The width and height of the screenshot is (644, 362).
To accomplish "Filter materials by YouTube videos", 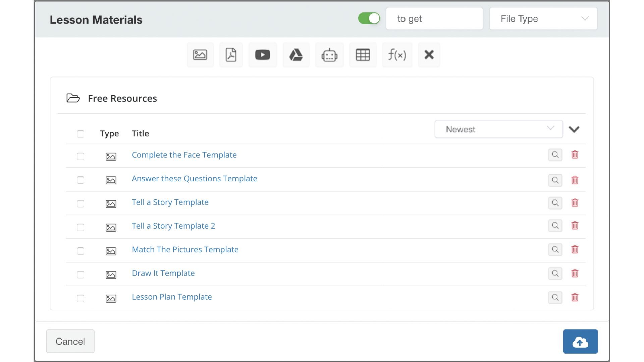I will coord(263,55).
